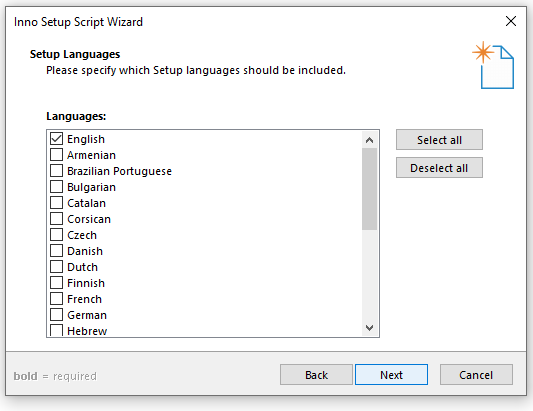Tick the Corsican checkbox
The height and width of the screenshot is (411, 533).
56,219
